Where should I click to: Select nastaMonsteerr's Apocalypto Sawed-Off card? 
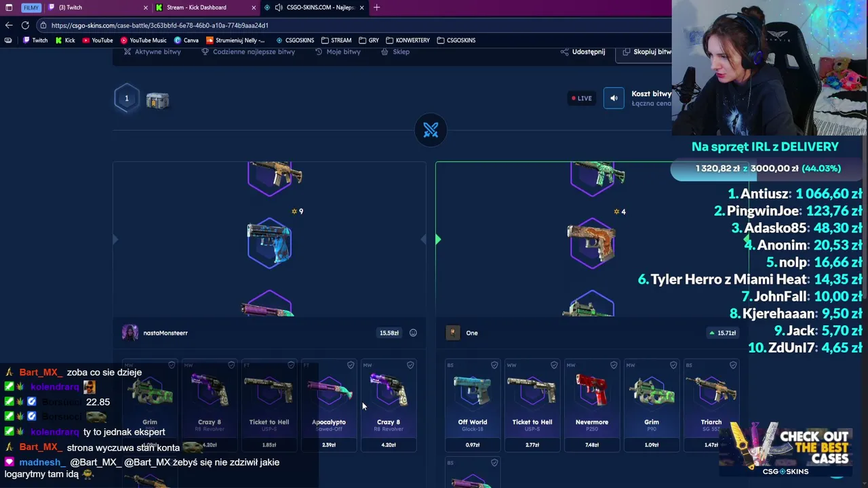[329, 405]
